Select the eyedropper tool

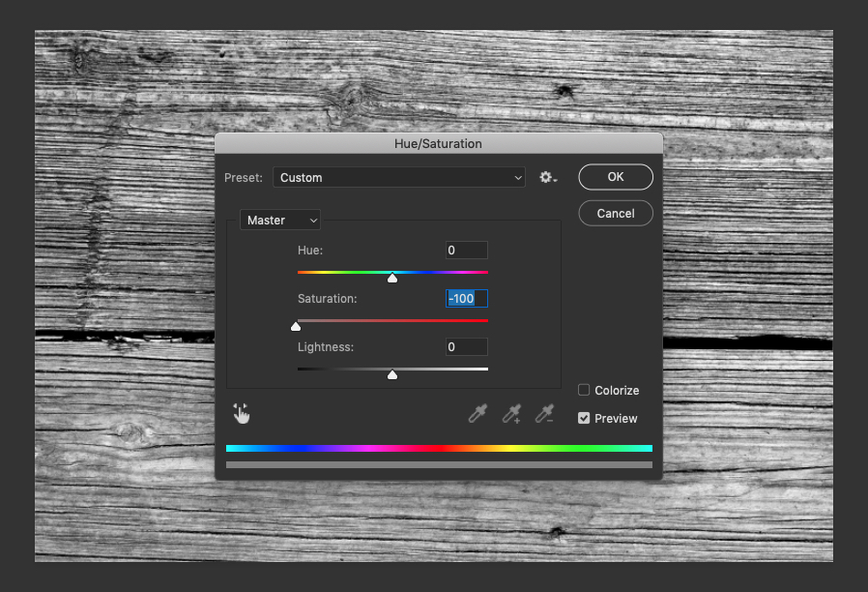[x=477, y=414]
